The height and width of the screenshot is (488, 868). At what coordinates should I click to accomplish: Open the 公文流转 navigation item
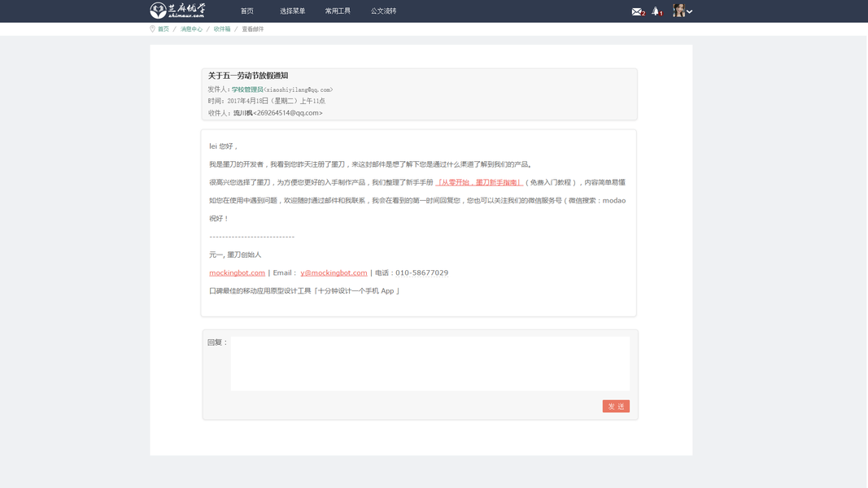pyautogui.click(x=384, y=11)
